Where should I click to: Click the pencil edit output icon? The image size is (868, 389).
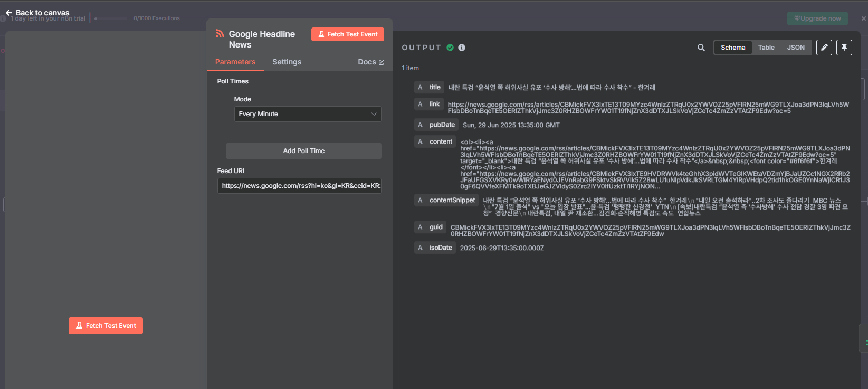[824, 48]
